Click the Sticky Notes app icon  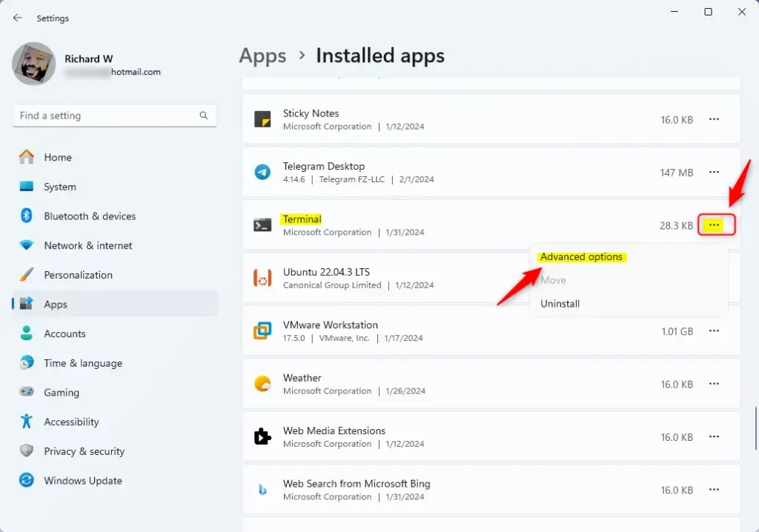(262, 119)
